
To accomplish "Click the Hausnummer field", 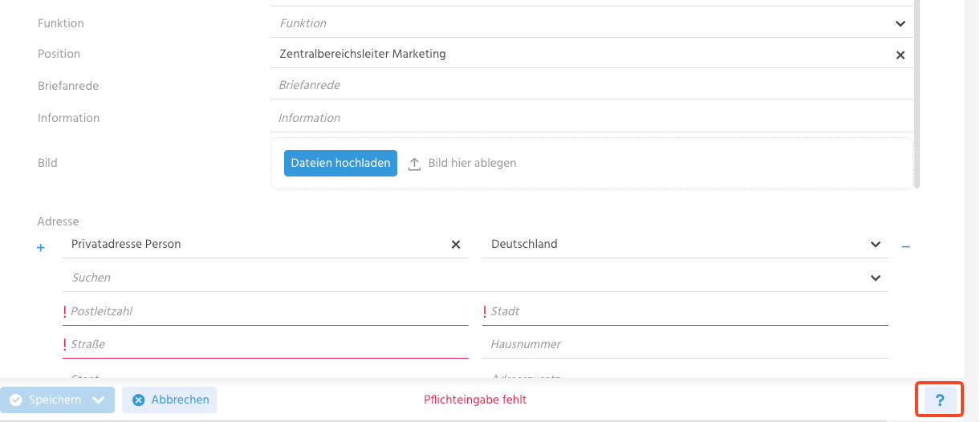I will coord(686,344).
